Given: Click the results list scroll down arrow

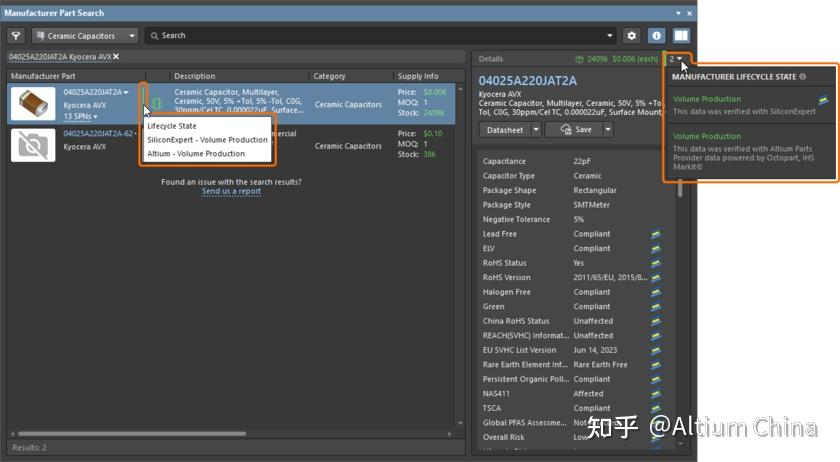Looking at the screenshot, I should tap(460, 423).
